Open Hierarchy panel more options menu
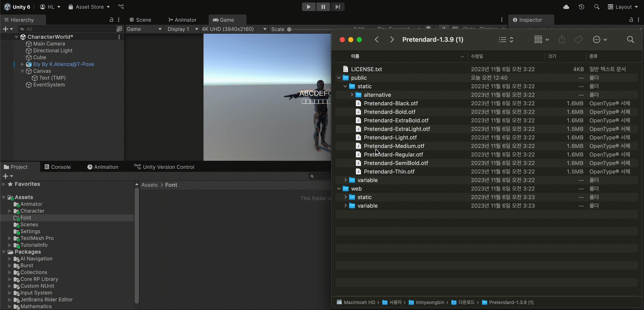 119,20
